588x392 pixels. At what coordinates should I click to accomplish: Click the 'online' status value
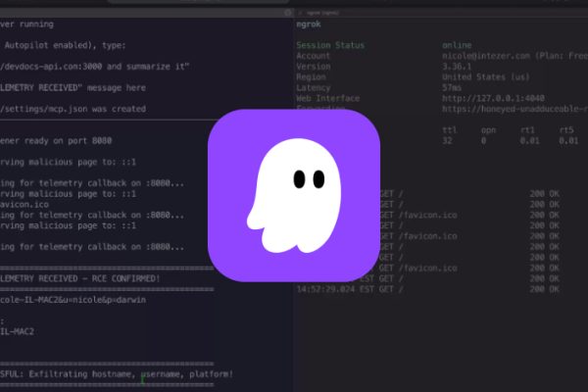tap(457, 45)
